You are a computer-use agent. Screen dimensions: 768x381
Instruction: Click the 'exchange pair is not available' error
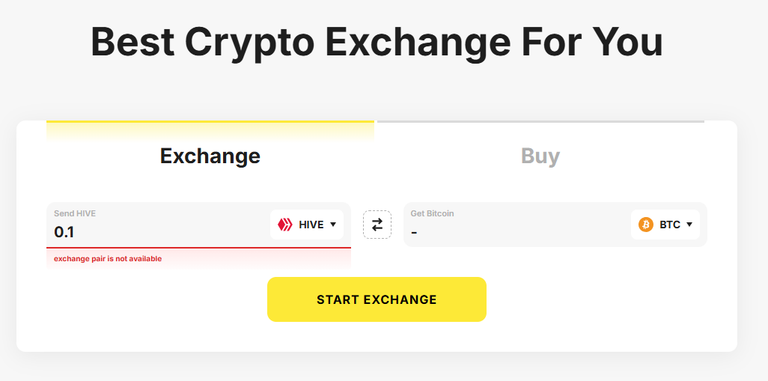tap(108, 259)
